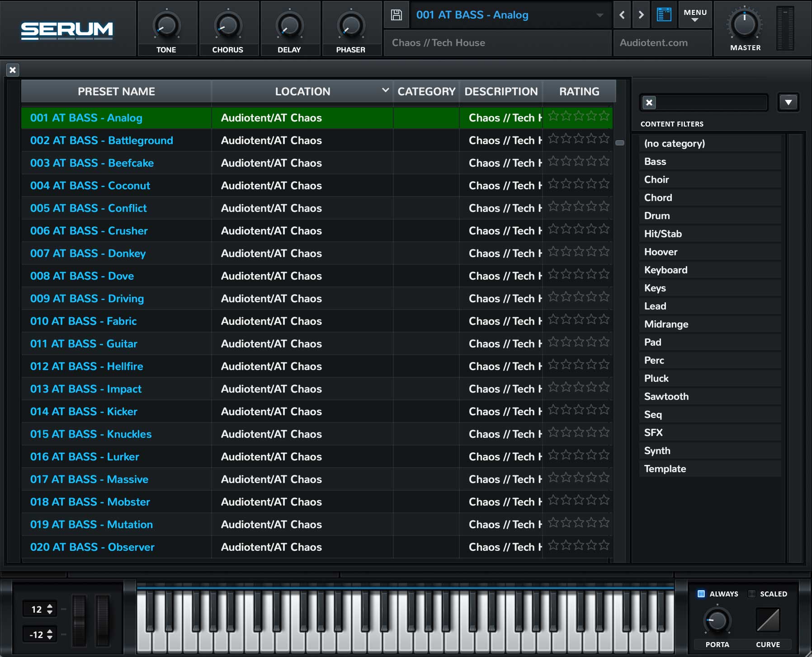Expand the LOCATION column sort arrow

coord(385,90)
